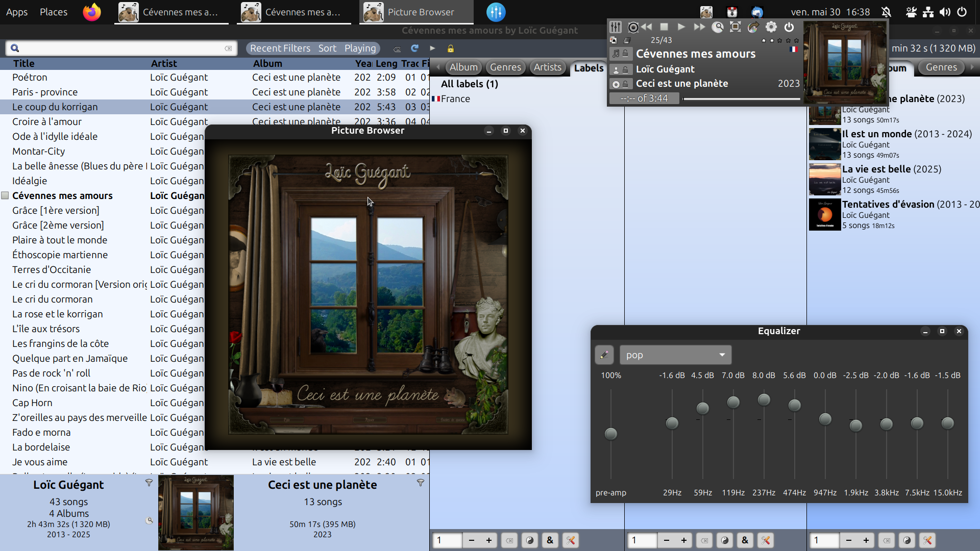
Task: Toggle the lock beside the artist name
Action: tap(625, 69)
